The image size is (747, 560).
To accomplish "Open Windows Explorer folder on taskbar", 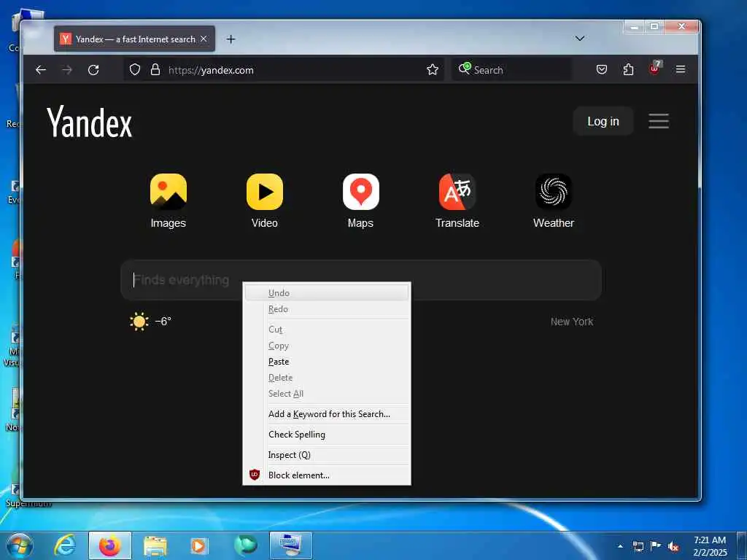I will pyautogui.click(x=155, y=545).
